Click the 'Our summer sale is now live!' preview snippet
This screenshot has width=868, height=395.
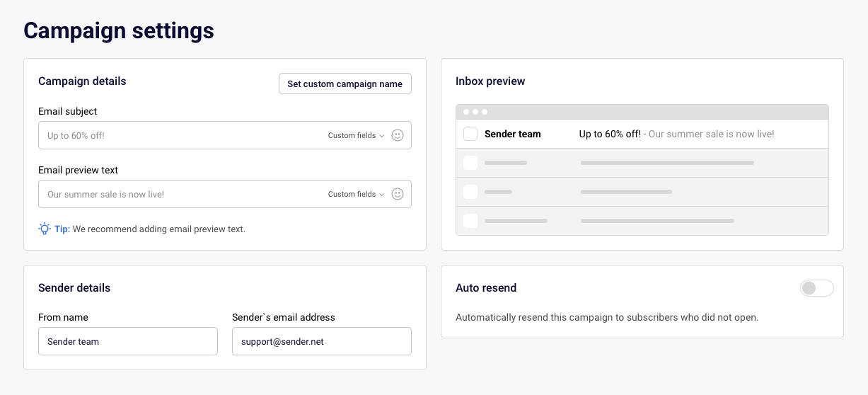tap(711, 134)
